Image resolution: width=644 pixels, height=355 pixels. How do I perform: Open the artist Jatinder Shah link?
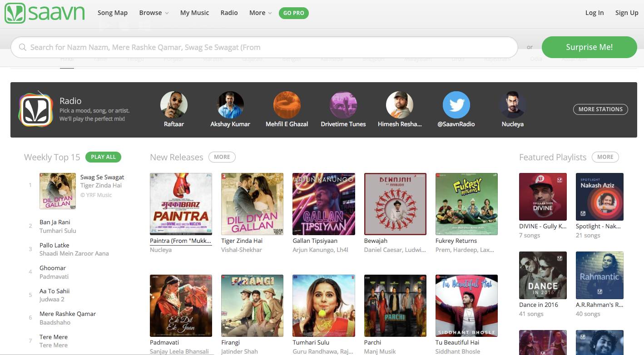(239, 351)
